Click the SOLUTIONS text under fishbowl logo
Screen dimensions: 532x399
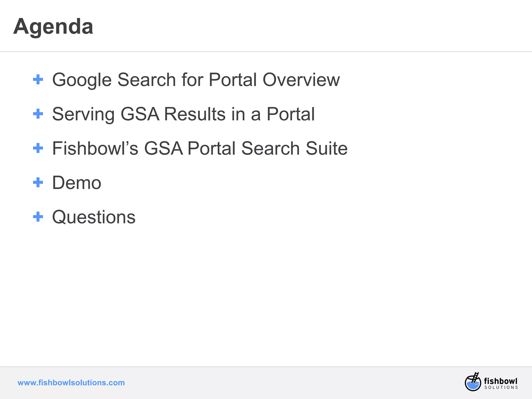point(501,388)
